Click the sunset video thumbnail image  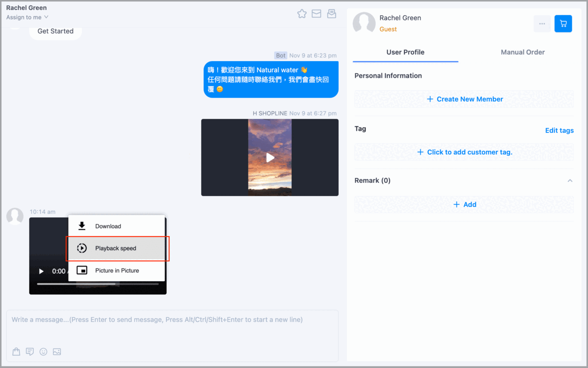270,157
